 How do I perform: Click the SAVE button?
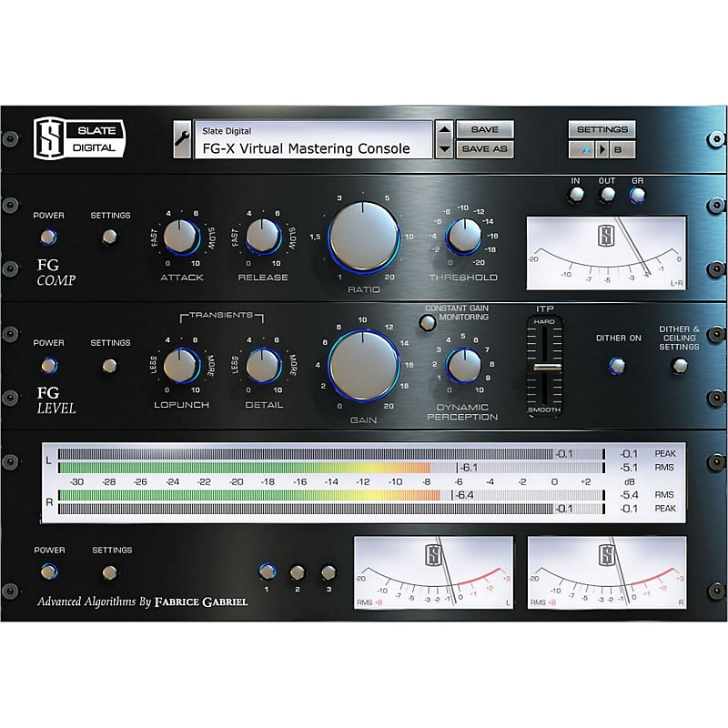[488, 129]
